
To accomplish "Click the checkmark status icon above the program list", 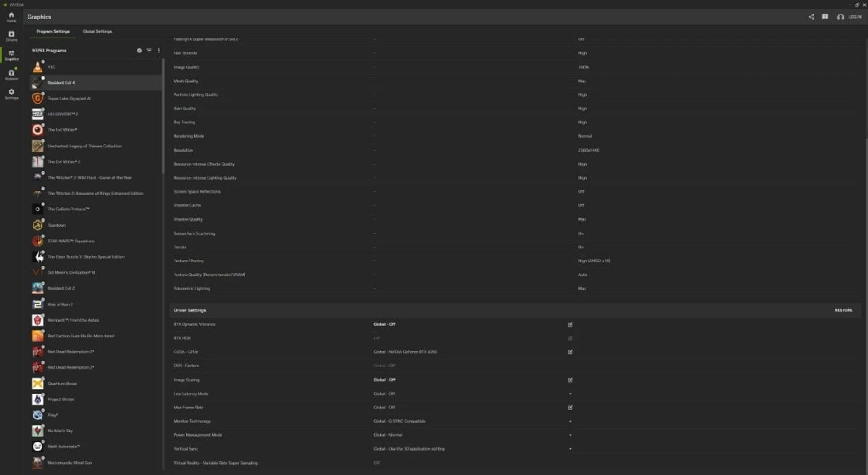I will tap(139, 51).
